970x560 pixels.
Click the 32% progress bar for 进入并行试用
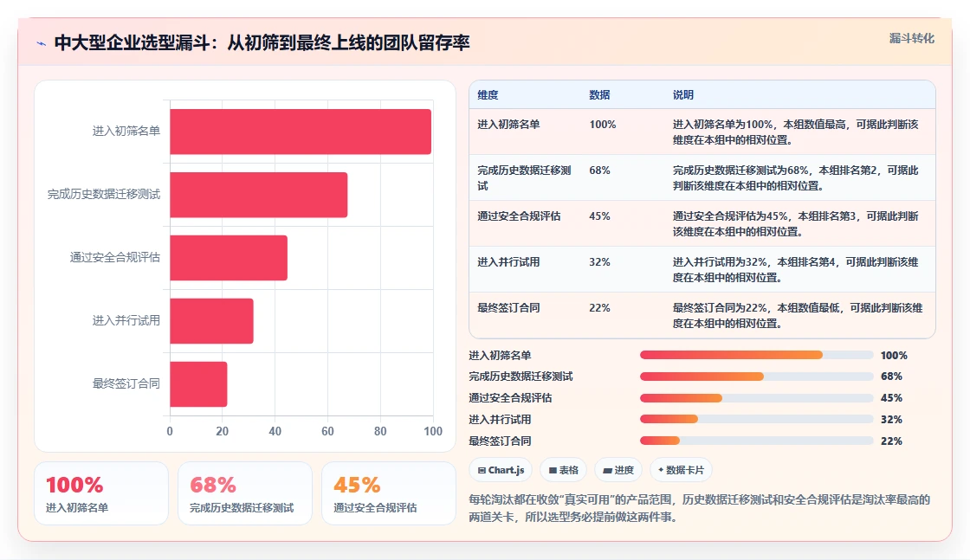[757, 420]
